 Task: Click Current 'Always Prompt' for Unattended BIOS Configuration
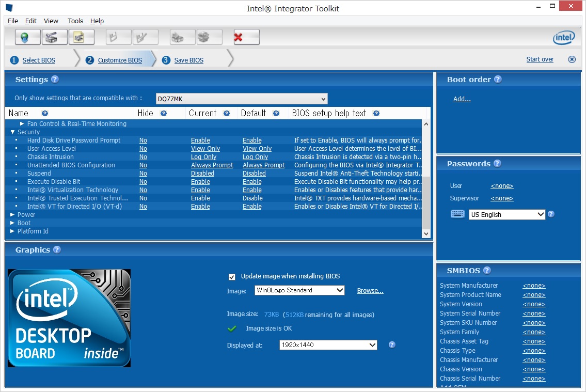click(x=212, y=165)
